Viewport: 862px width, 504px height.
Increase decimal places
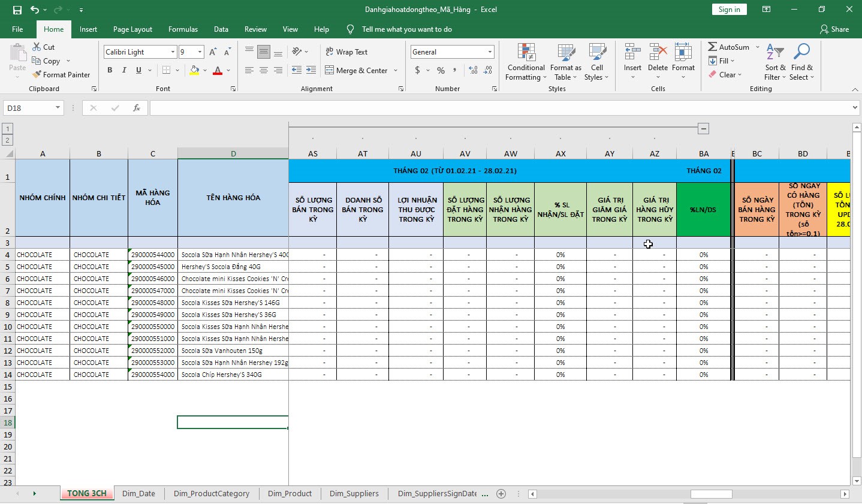click(x=474, y=71)
